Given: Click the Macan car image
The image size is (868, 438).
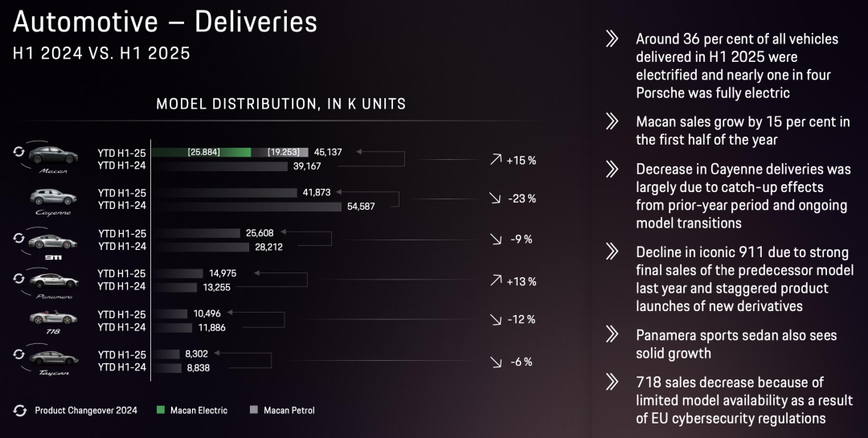Looking at the screenshot, I should click(54, 154).
